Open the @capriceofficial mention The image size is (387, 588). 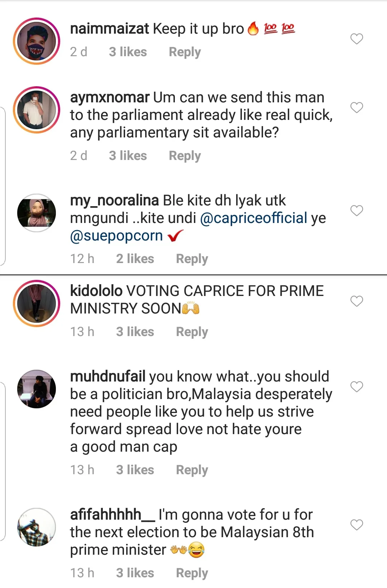click(x=253, y=218)
